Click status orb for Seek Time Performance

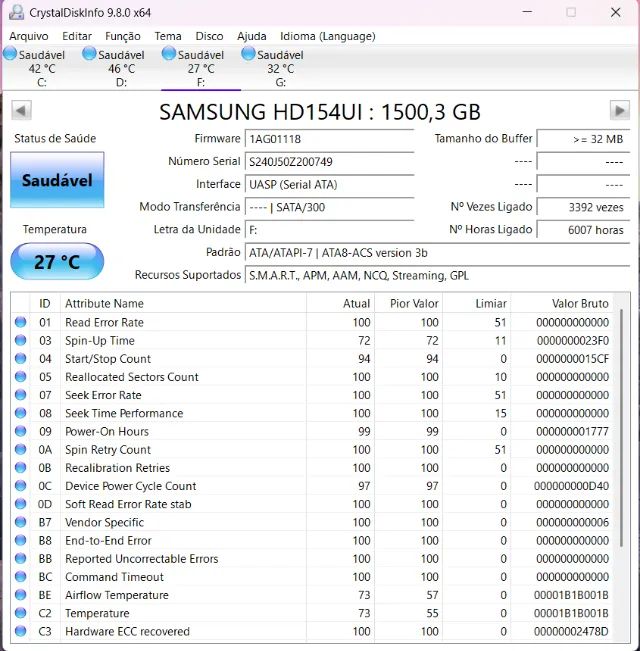pos(20,413)
